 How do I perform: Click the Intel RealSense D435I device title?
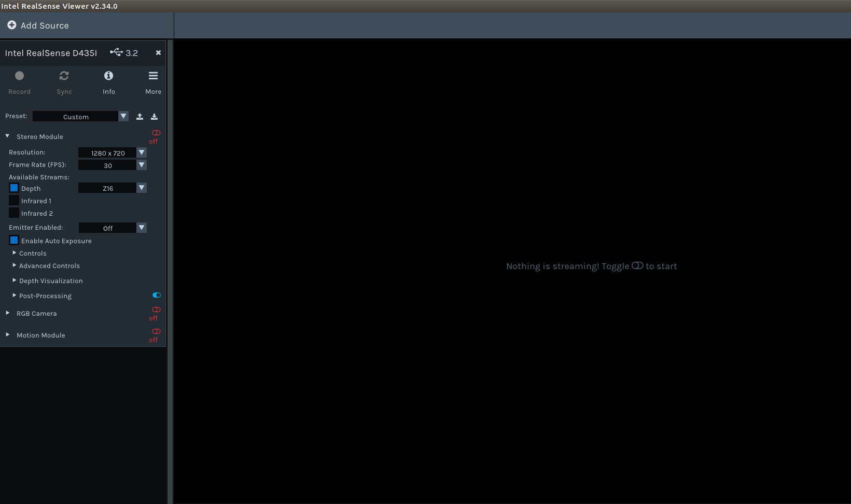point(51,53)
